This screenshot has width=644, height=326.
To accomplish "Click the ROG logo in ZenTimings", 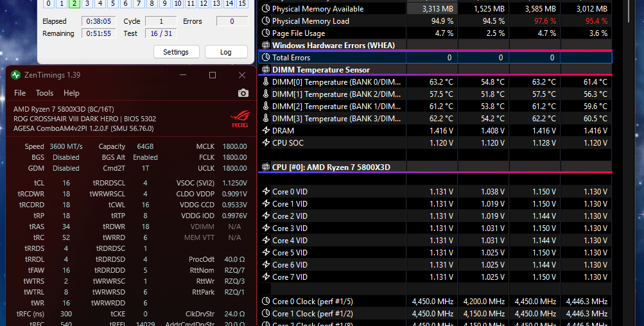I will point(240,119).
